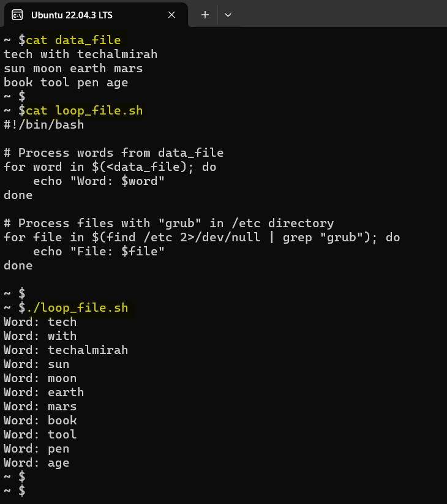Click the 'book tool pen age' line
The height and width of the screenshot is (504, 447).
point(66,83)
